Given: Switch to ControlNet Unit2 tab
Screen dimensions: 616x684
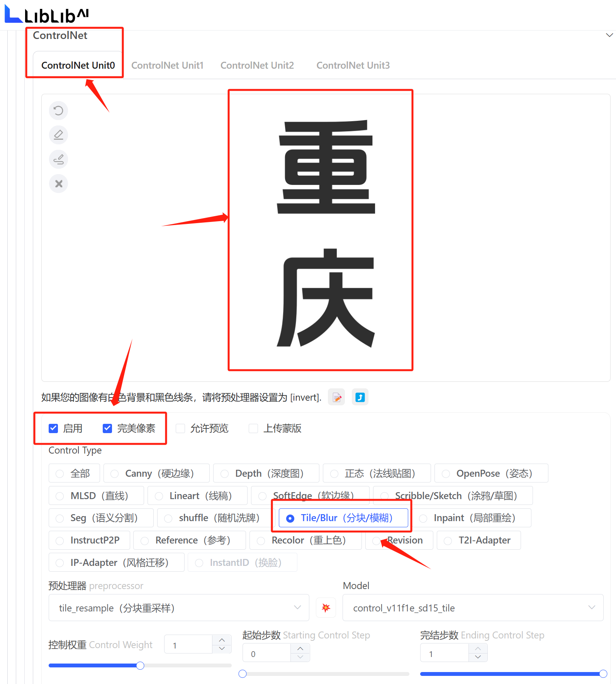Looking at the screenshot, I should pyautogui.click(x=257, y=66).
